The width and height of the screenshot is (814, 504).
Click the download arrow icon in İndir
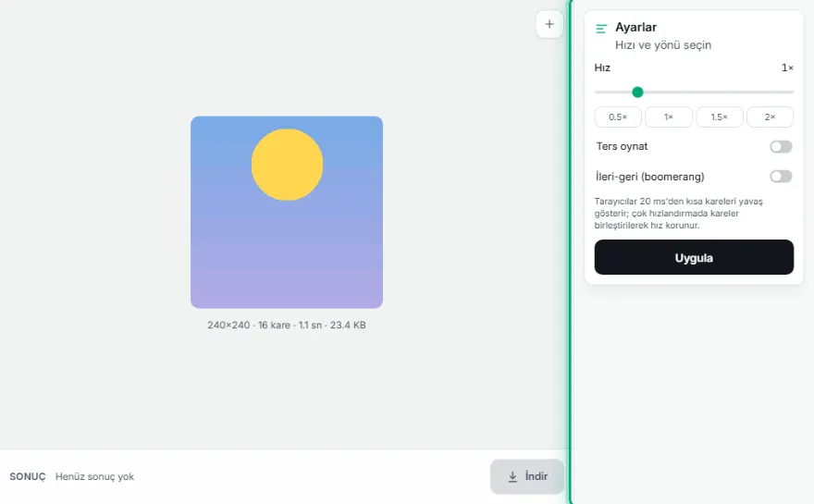click(x=512, y=476)
